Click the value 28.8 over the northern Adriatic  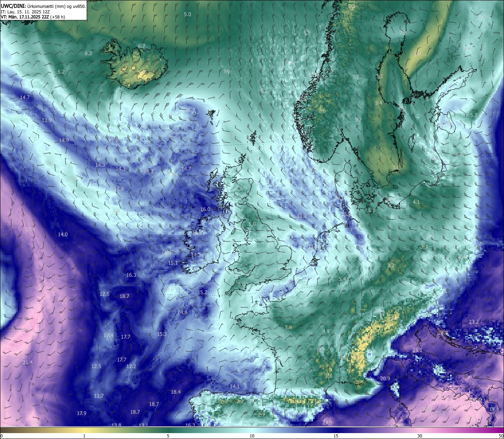(443, 333)
